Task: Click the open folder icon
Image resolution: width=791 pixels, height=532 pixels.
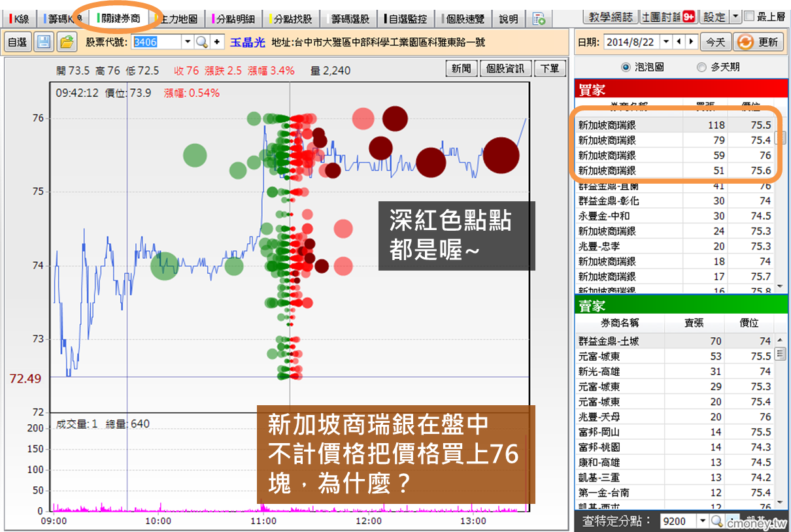Action: (66, 42)
